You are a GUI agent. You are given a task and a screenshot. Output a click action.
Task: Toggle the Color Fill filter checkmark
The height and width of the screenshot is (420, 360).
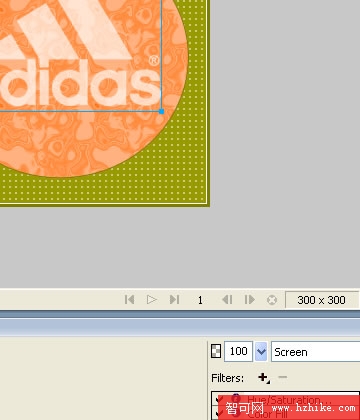pos(220,414)
